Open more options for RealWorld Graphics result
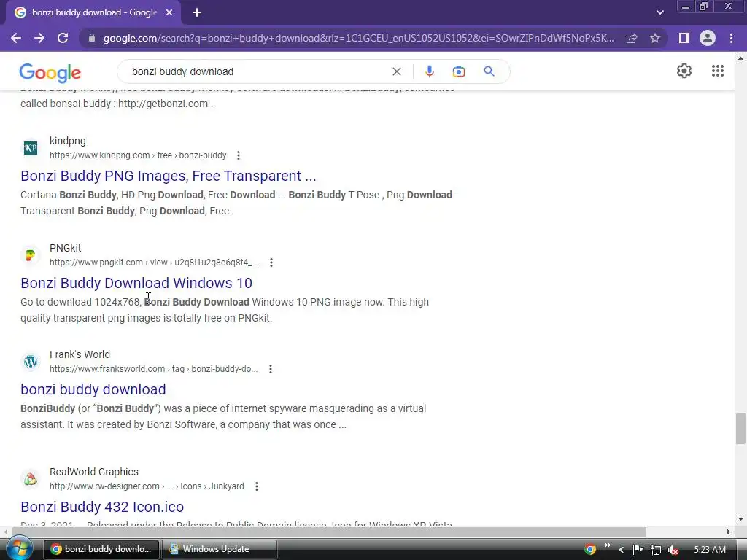This screenshot has width=747, height=560. (256, 486)
